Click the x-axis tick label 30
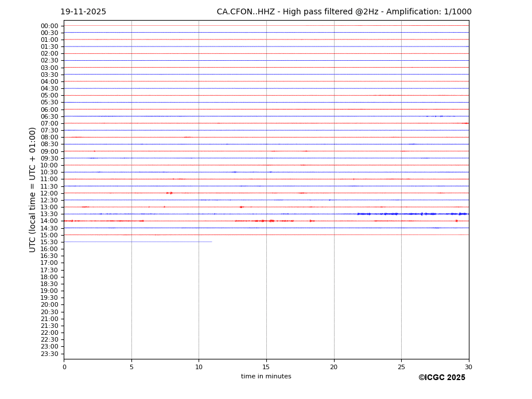Viewport: 532px width, 399px height. (468, 367)
